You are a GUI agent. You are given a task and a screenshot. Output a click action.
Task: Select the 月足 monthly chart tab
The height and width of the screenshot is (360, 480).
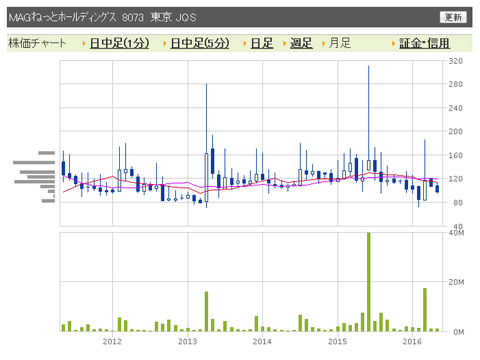coord(340,43)
